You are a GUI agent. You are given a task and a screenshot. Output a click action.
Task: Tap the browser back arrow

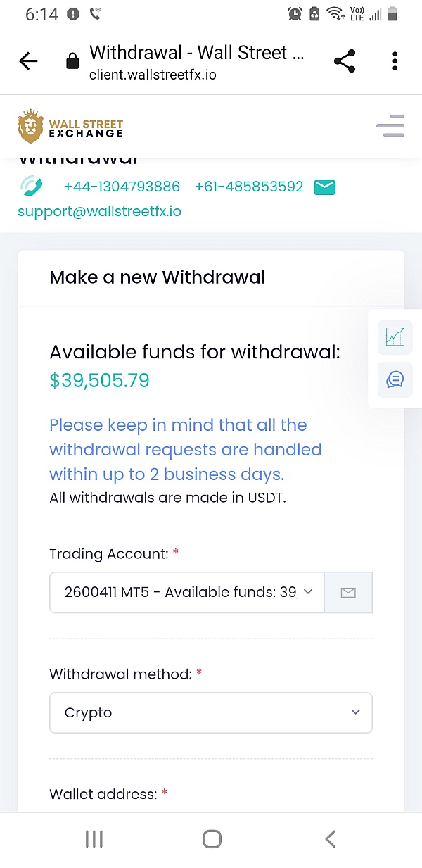[x=28, y=62]
